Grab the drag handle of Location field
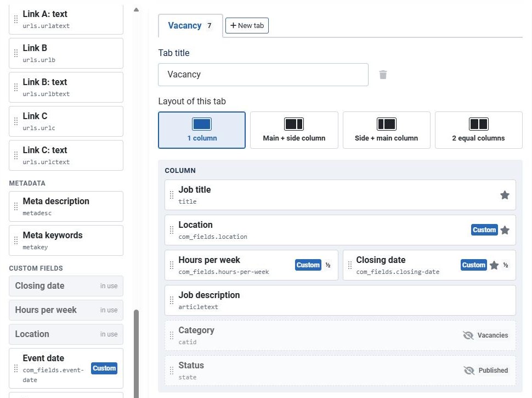Screen dimensions: 532x398 pos(172,230)
